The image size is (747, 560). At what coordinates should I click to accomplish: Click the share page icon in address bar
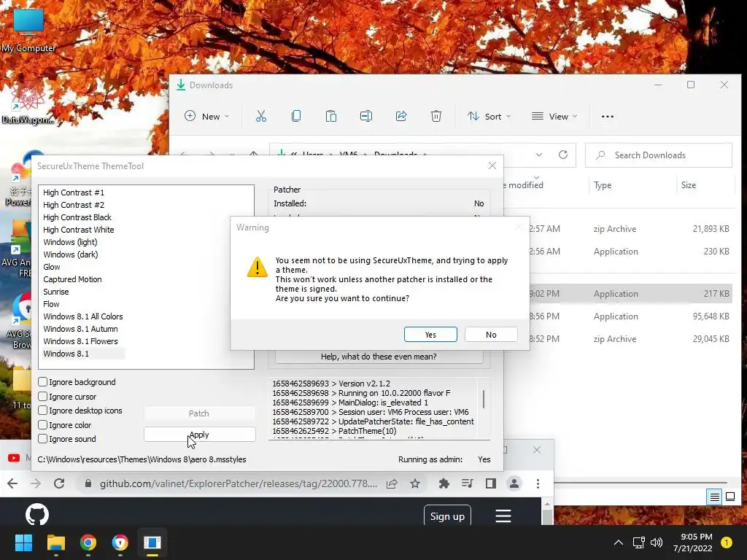pos(392,484)
